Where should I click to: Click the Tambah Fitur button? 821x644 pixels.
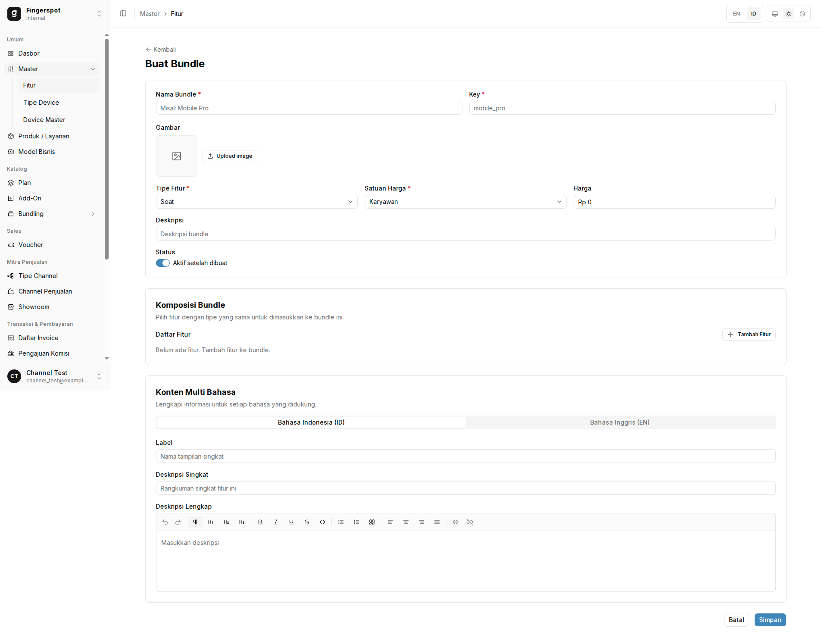[749, 335]
